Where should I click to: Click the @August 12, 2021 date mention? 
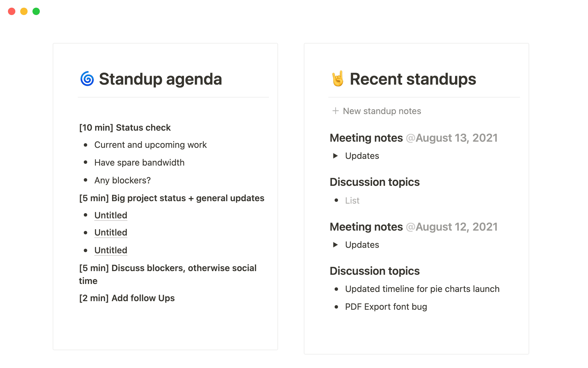point(452,227)
